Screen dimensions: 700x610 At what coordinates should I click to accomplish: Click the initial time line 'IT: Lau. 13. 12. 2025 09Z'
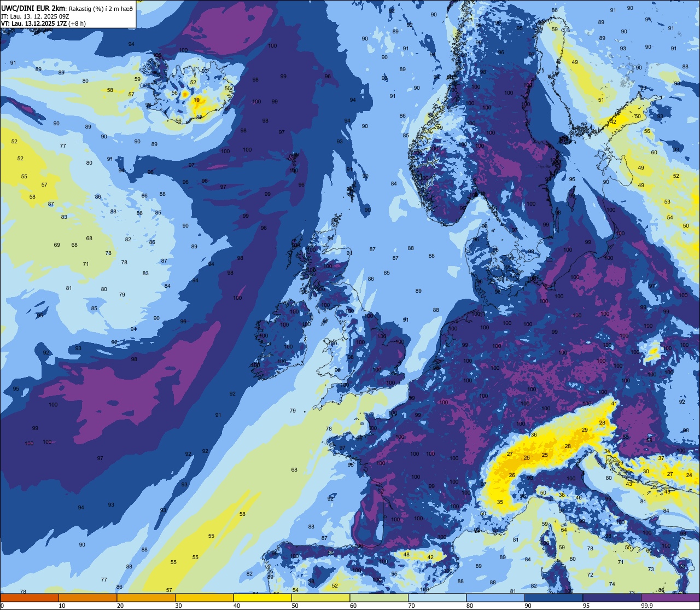tap(35, 16)
